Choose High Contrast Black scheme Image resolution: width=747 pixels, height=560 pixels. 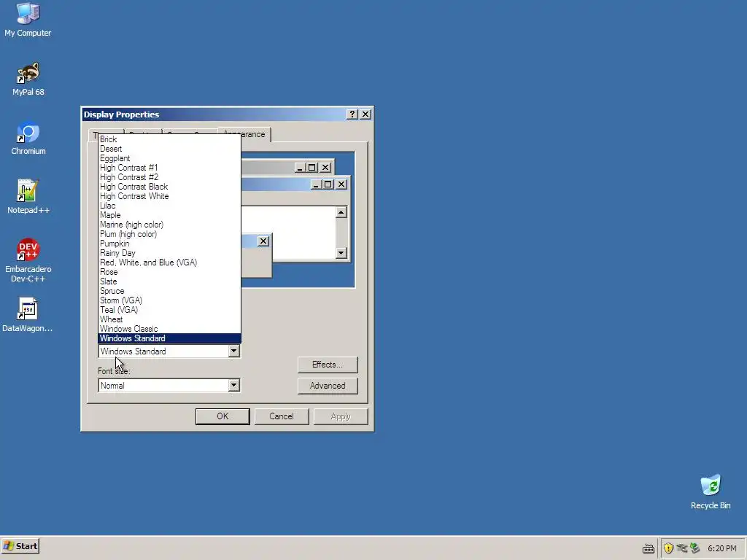point(169,187)
